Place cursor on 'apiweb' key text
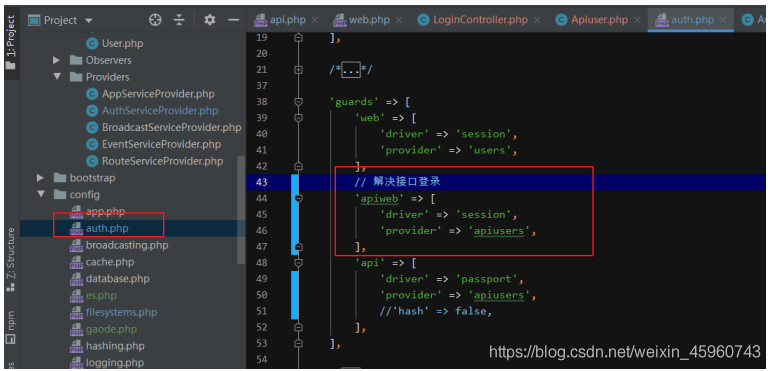 click(x=380, y=198)
